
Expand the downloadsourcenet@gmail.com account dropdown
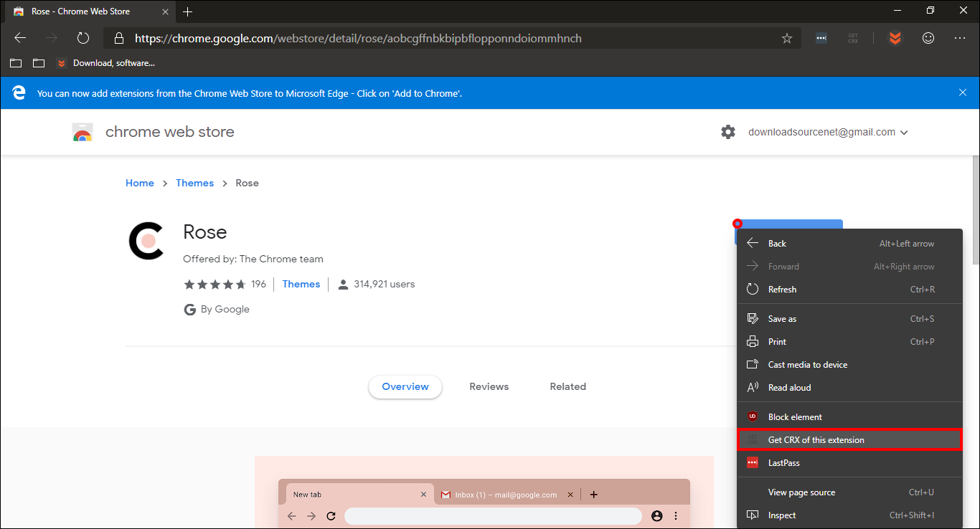pos(828,132)
